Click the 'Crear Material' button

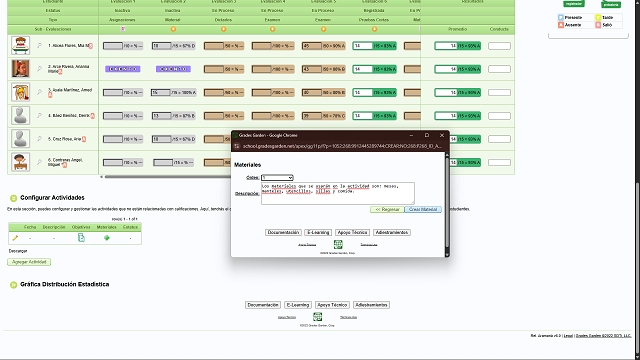pos(423,209)
